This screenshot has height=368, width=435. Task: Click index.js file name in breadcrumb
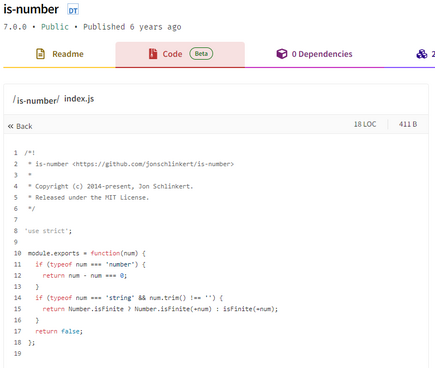tap(79, 99)
